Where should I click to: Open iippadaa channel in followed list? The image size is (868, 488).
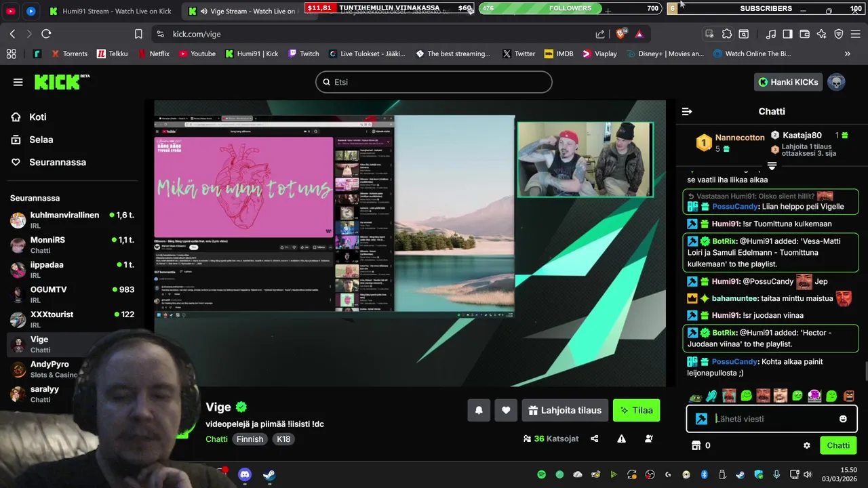tap(71, 270)
